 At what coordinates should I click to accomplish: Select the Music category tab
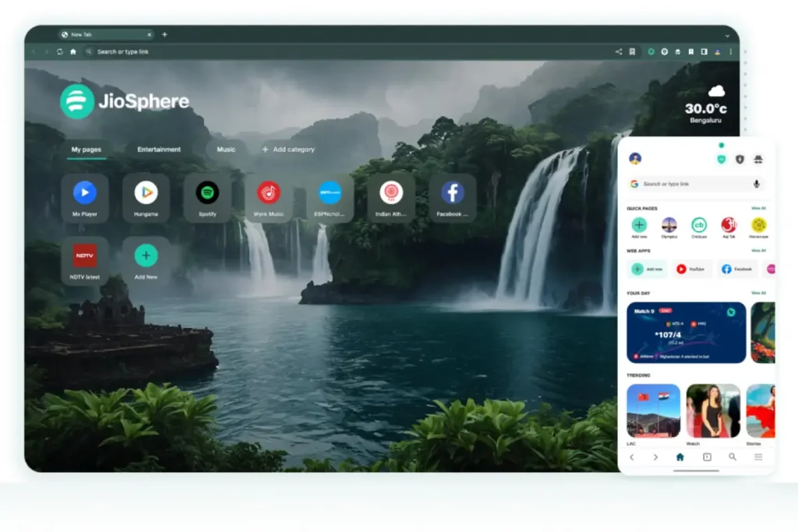(x=226, y=150)
